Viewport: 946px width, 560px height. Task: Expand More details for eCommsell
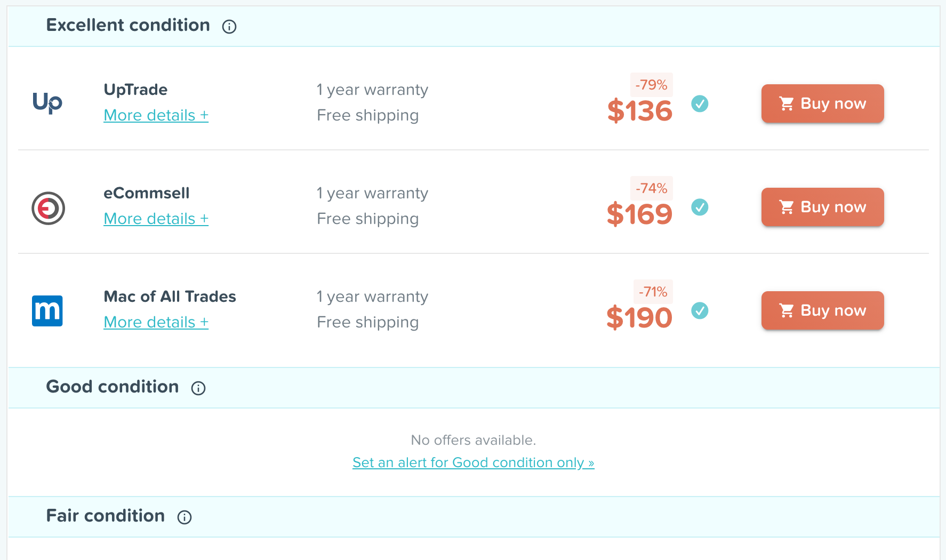tap(156, 219)
